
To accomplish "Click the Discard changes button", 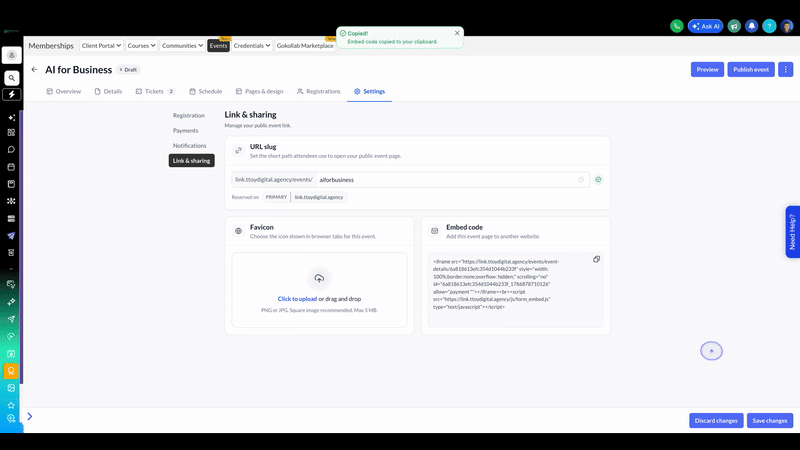I will tap(716, 420).
